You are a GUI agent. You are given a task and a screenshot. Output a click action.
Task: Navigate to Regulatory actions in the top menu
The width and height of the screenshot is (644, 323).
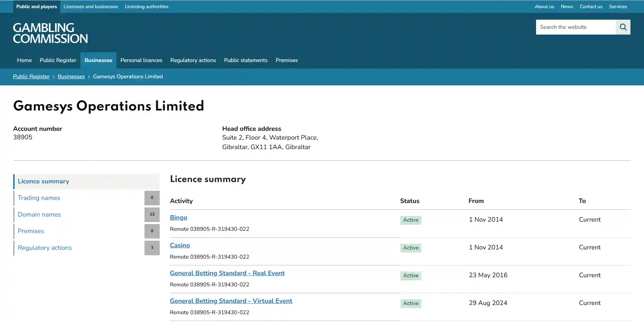(193, 60)
